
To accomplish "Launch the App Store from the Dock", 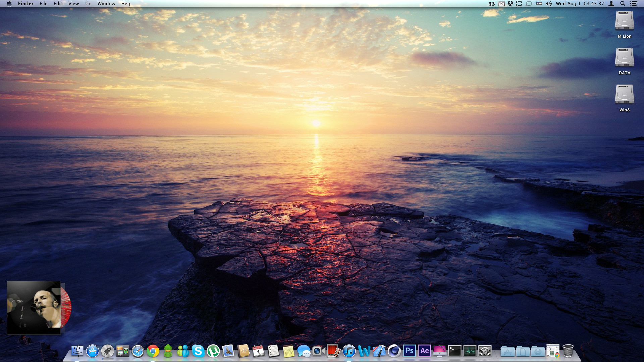I will 93,351.
